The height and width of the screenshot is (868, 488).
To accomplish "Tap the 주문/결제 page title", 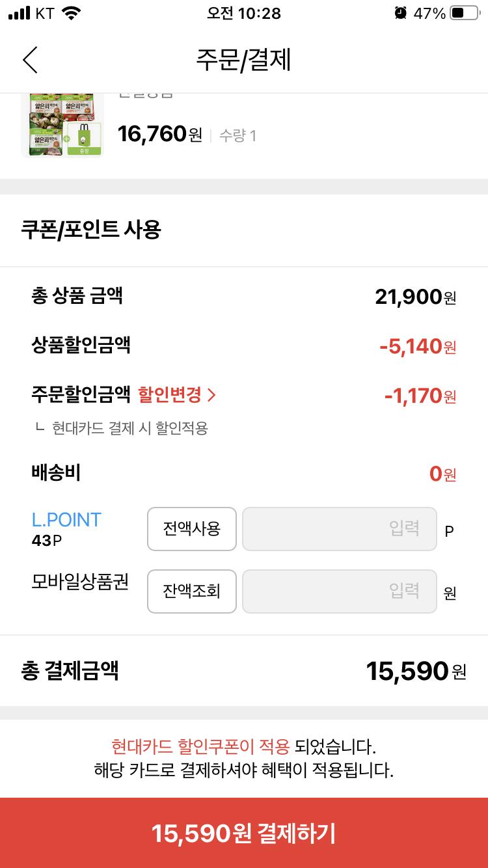I will 243,60.
